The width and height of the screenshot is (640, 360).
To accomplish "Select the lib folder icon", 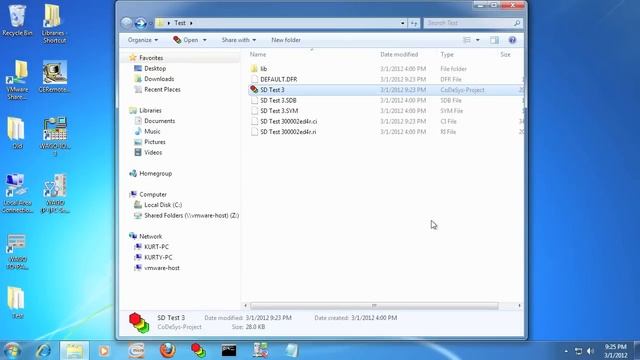I will tap(254, 69).
